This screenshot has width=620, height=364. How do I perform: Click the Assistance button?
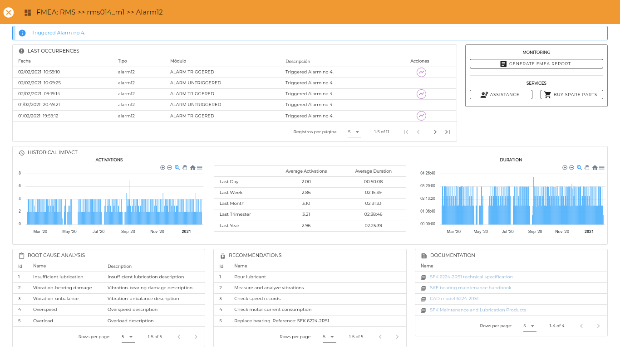click(x=501, y=94)
